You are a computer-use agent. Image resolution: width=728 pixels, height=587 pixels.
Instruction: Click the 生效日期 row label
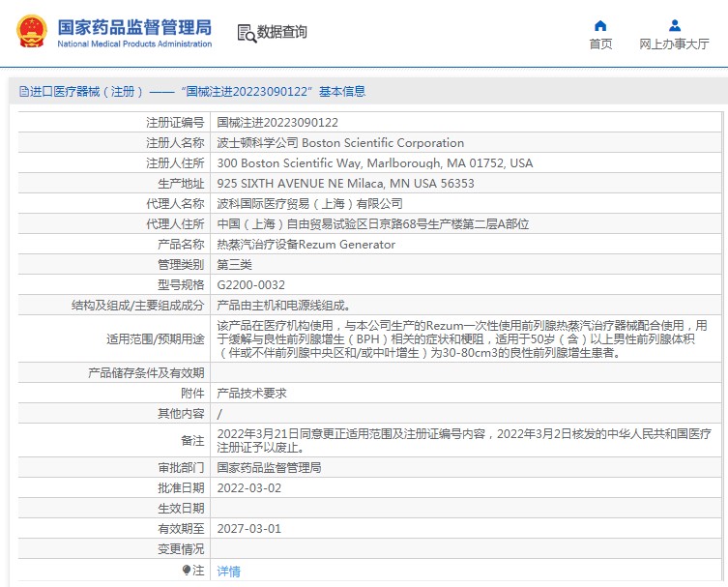[181, 509]
